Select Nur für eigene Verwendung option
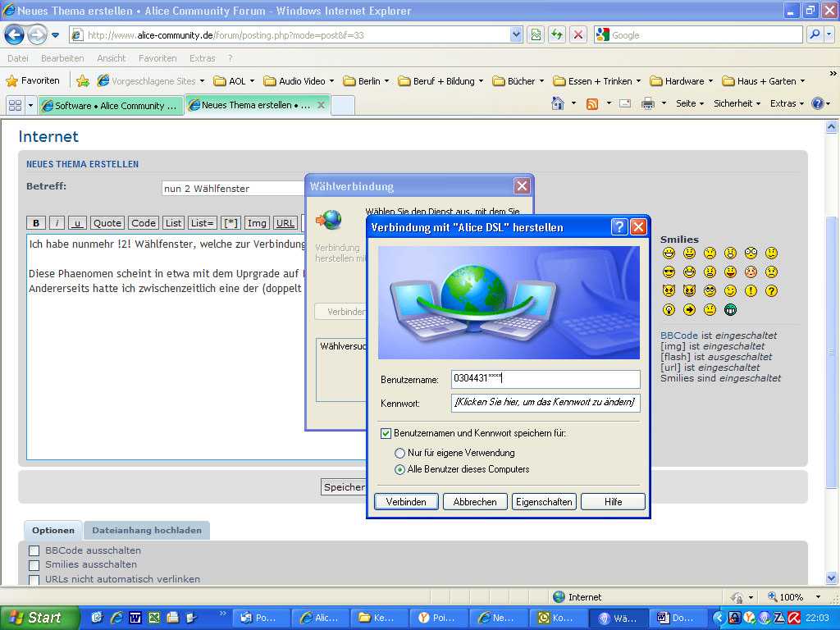This screenshot has width=840, height=630. click(x=399, y=453)
